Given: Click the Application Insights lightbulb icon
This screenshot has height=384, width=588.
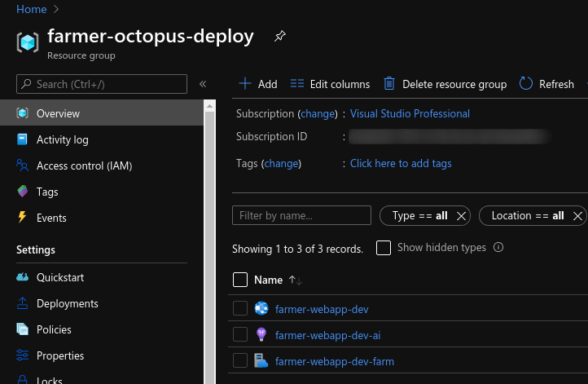Looking at the screenshot, I should [x=261, y=334].
